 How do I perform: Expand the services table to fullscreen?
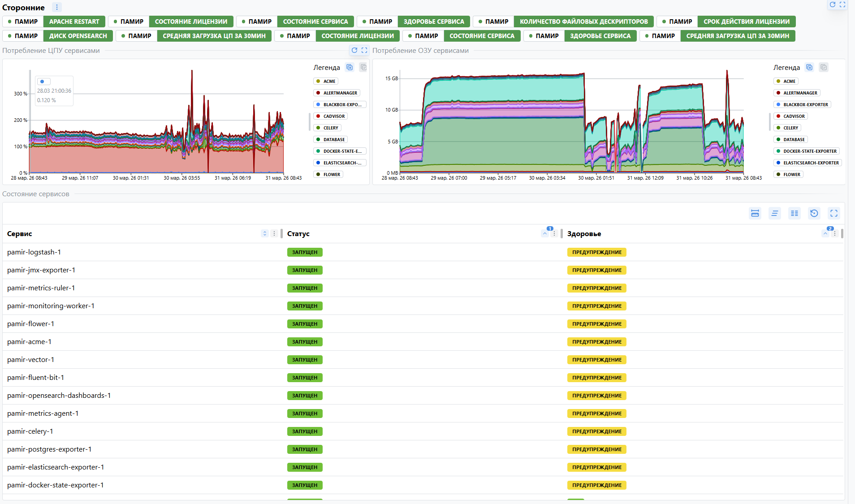(x=833, y=213)
